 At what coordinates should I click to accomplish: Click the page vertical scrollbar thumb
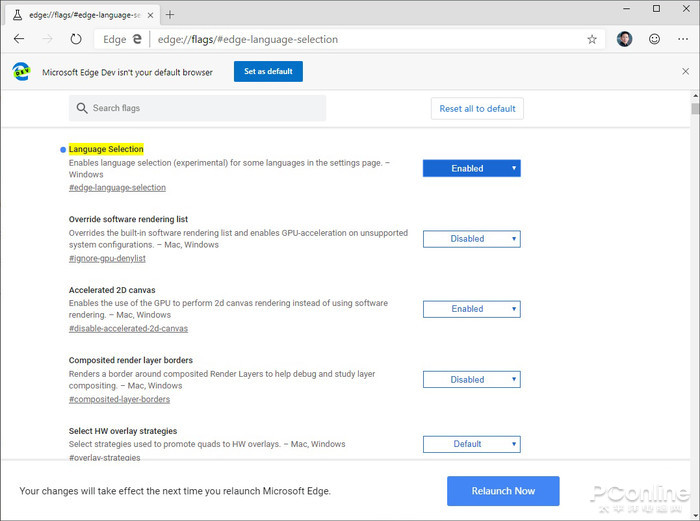click(695, 108)
